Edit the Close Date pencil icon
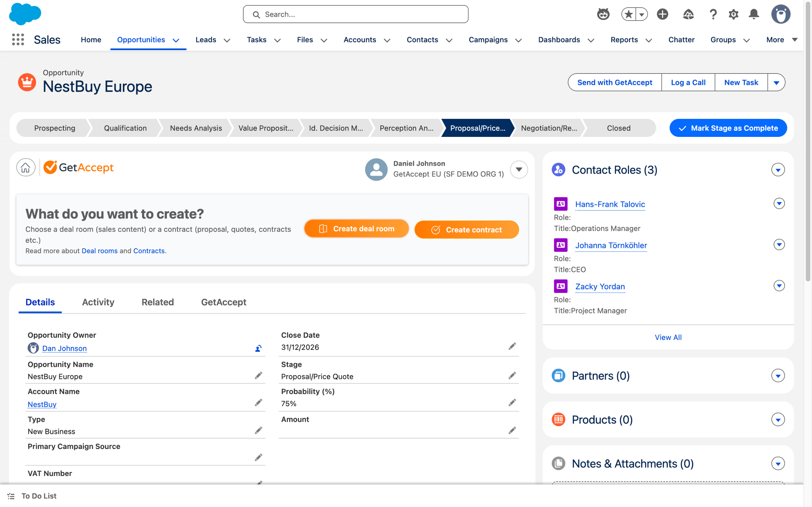This screenshot has height=507, width=812. [x=512, y=346]
